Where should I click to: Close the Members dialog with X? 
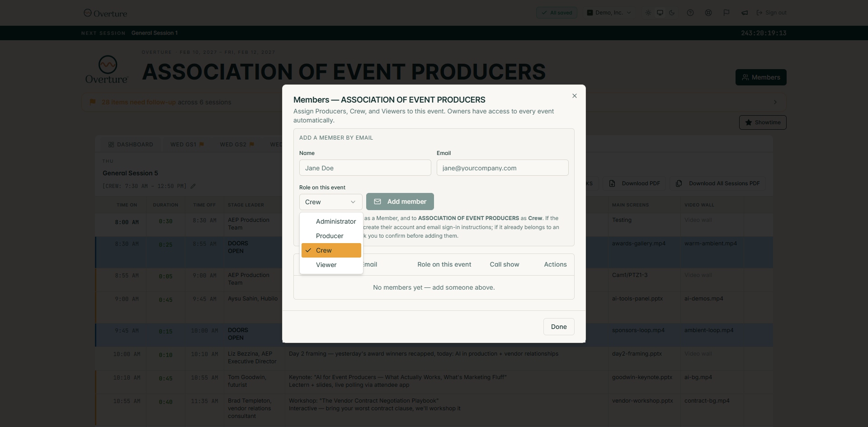[575, 96]
